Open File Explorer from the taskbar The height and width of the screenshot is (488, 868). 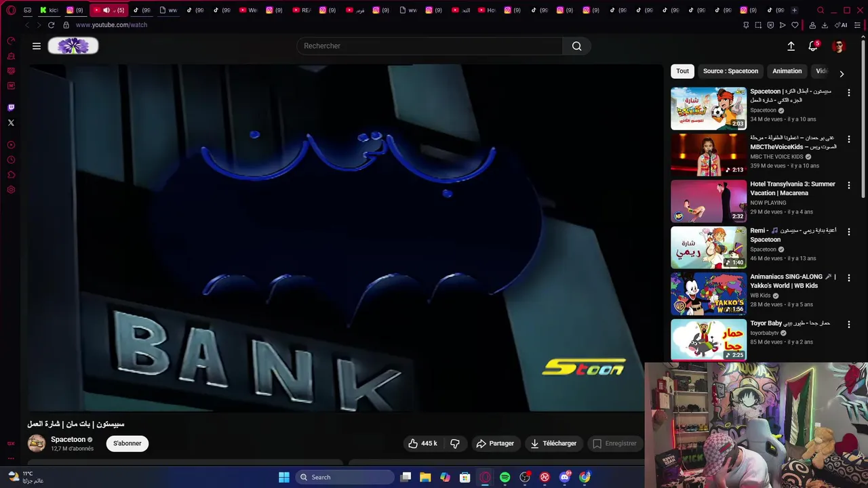(x=425, y=477)
